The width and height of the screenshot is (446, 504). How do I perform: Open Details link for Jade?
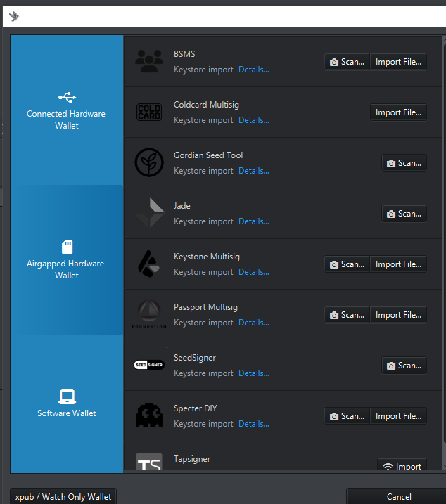pos(253,221)
